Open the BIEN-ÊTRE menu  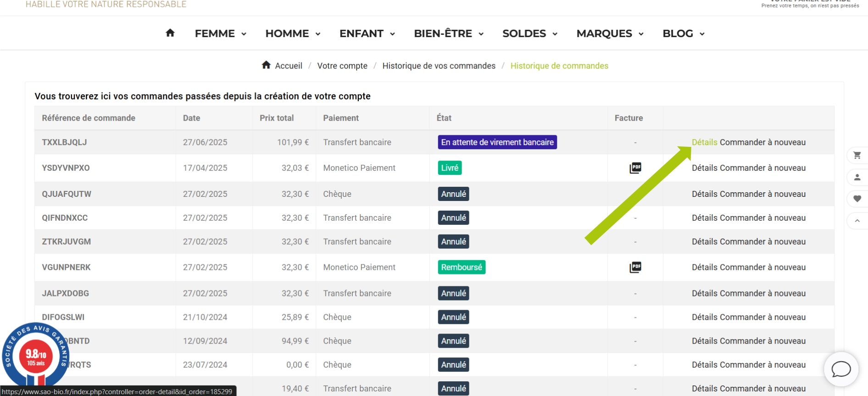[449, 33]
